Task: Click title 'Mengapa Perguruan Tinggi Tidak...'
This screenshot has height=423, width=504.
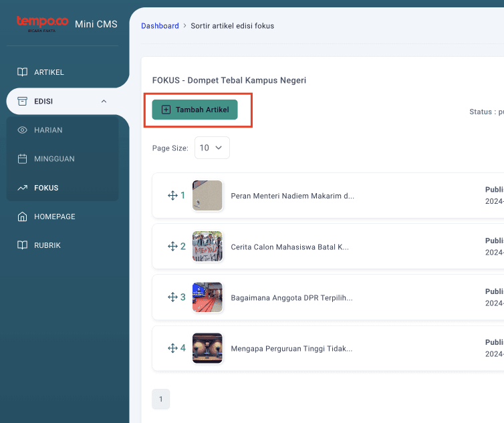Action: 291,348
